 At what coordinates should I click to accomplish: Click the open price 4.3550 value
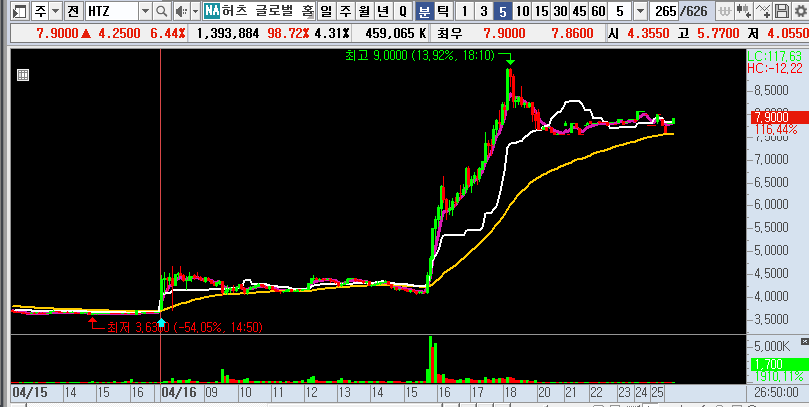(x=648, y=34)
